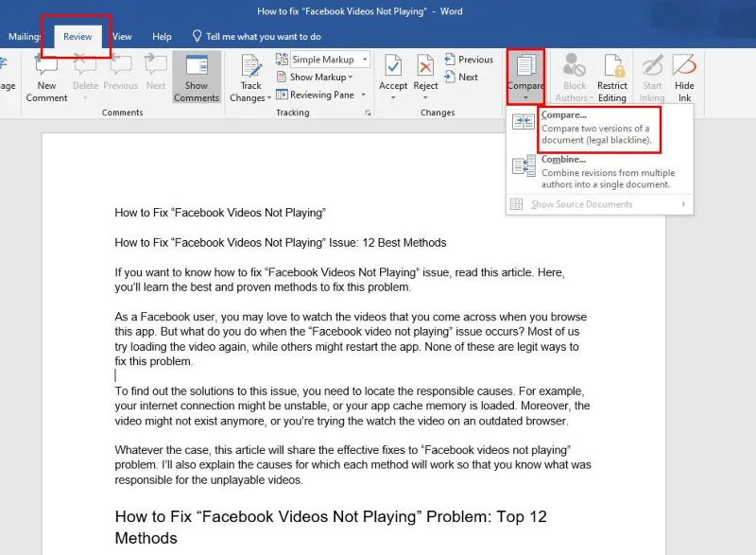Click the lightbulb Tell me icon
756x555 pixels.
(x=197, y=36)
